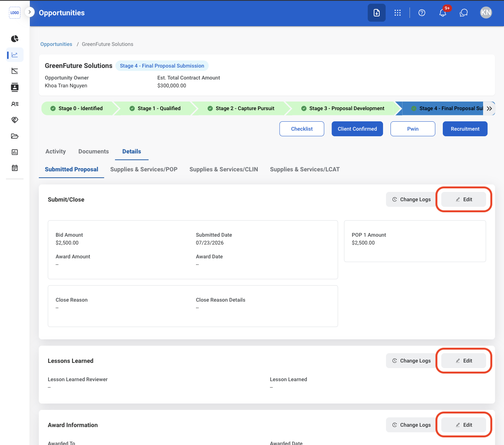The height and width of the screenshot is (445, 504).
Task: Select the Submitted Proposal sub-tab
Action: [71, 169]
